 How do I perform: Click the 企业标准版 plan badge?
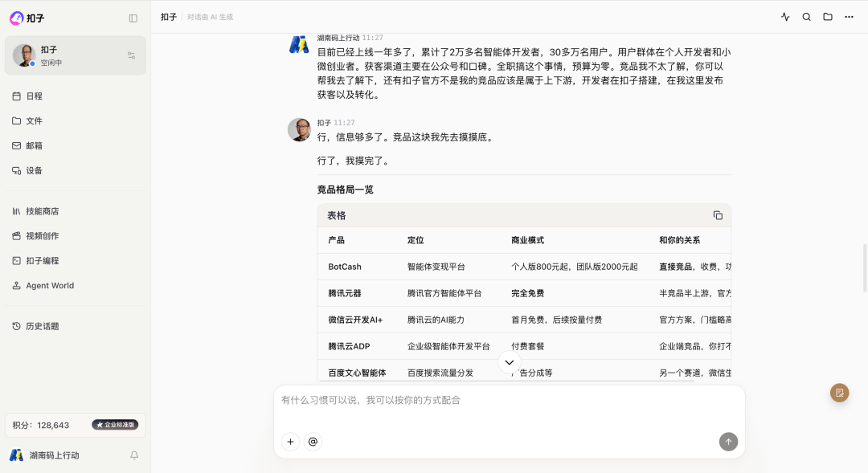coord(115,425)
